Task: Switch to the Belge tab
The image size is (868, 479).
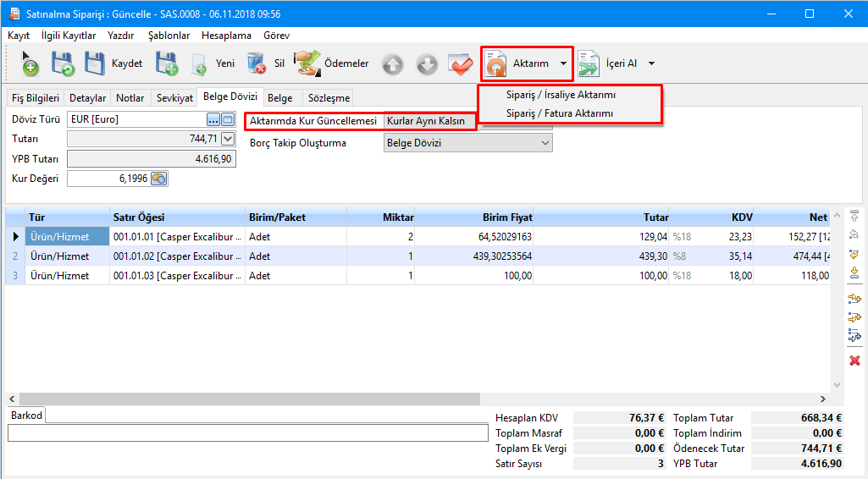Action: click(280, 98)
